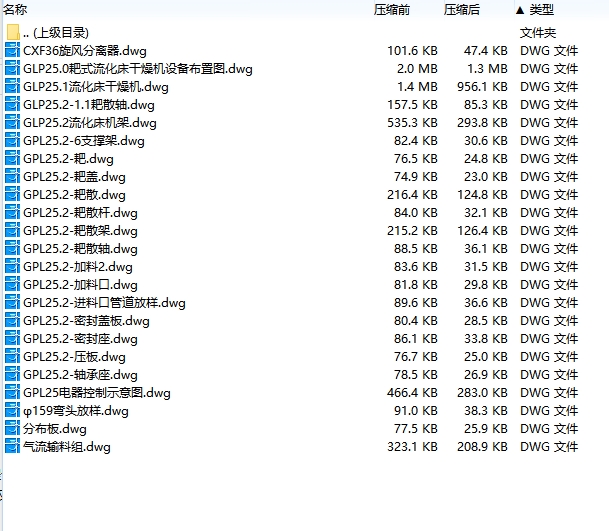Screen dimensions: 609x531
Task: Select file name GPL25.2-进料口管道放样.dwg
Action: [104, 303]
